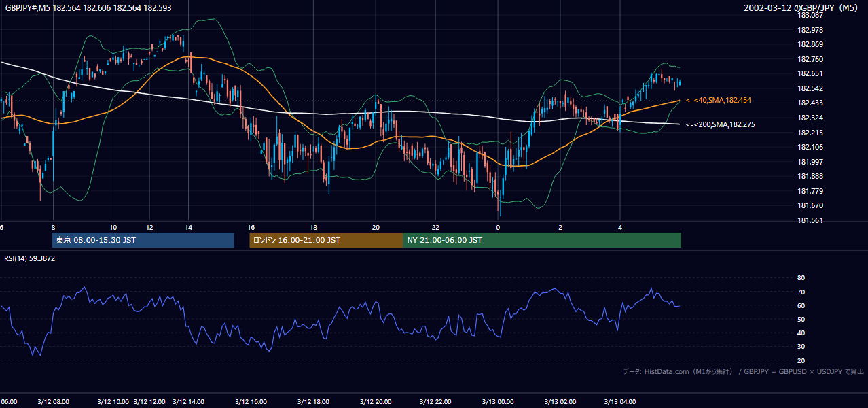Image resolution: width=868 pixels, height=408 pixels.
Task: Click price axis value 182.106
Action: (x=810, y=147)
